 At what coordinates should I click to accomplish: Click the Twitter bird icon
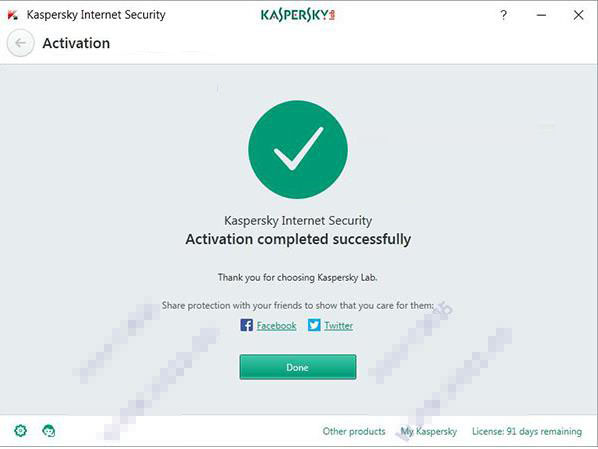click(314, 325)
